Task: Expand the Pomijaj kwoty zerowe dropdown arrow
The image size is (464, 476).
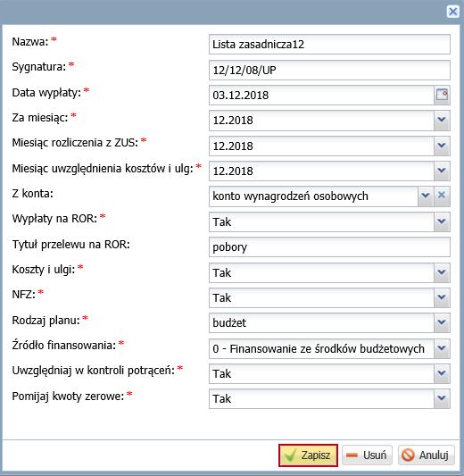Action: (x=442, y=398)
